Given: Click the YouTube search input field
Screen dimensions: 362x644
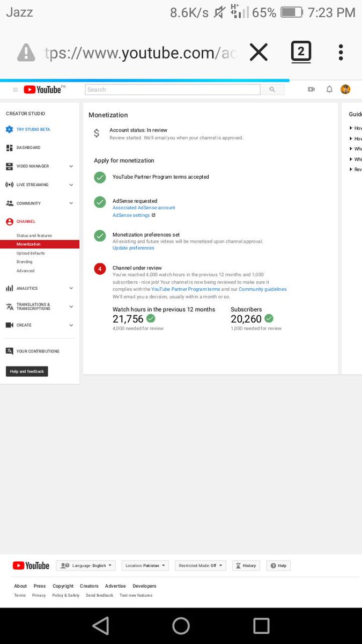Looking at the screenshot, I should coord(173,90).
